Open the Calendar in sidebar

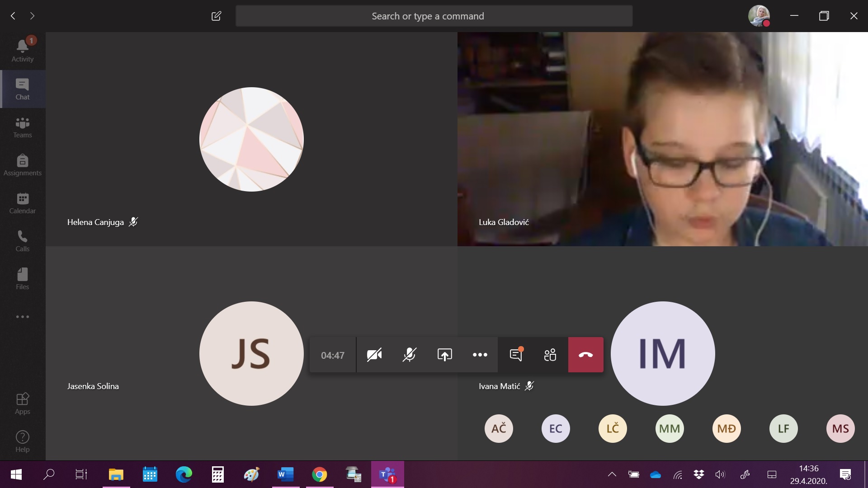23,203
